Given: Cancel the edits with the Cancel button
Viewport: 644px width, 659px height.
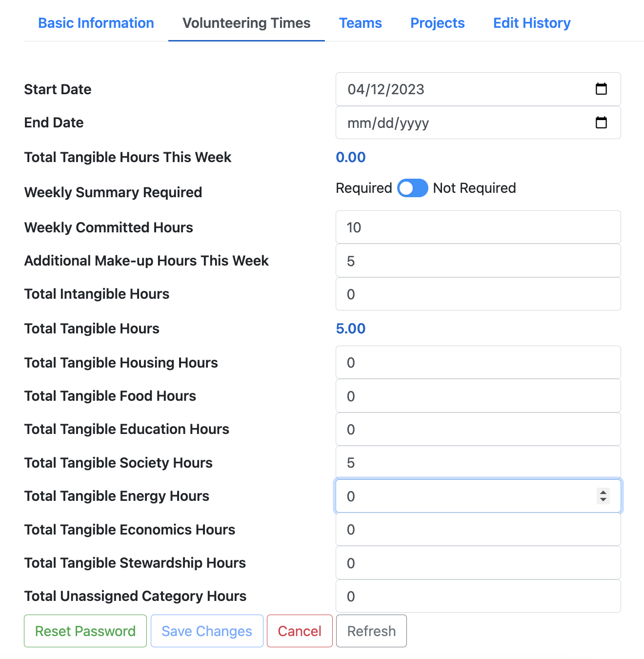Looking at the screenshot, I should tap(300, 631).
